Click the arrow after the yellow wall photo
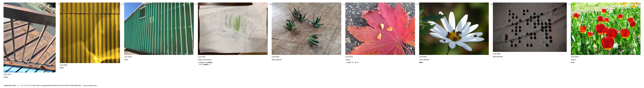 (x=122, y=4)
